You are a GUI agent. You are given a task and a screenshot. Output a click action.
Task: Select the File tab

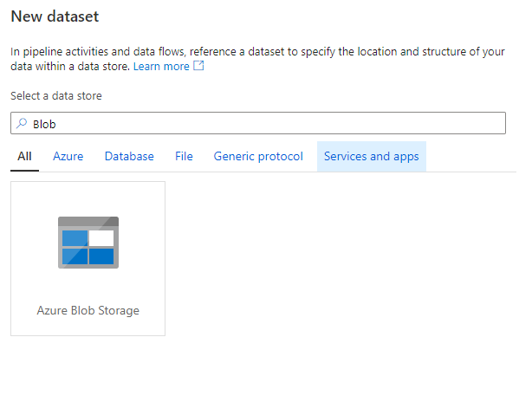click(x=184, y=157)
